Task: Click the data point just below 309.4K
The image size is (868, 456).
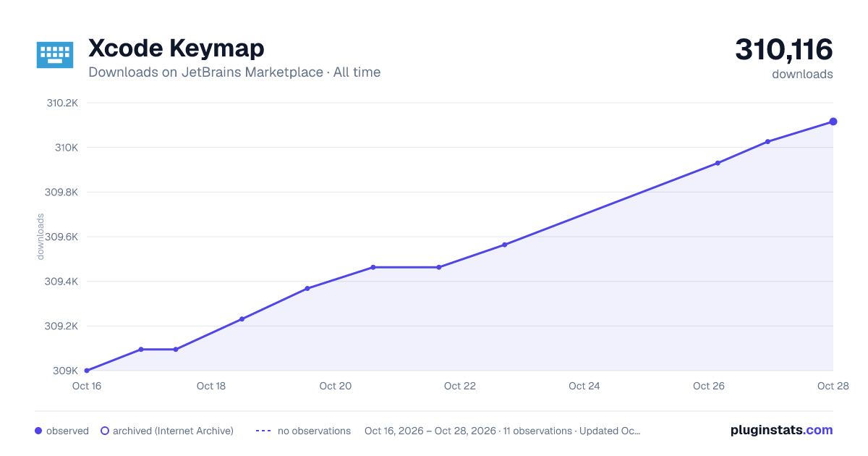Action: tap(307, 289)
